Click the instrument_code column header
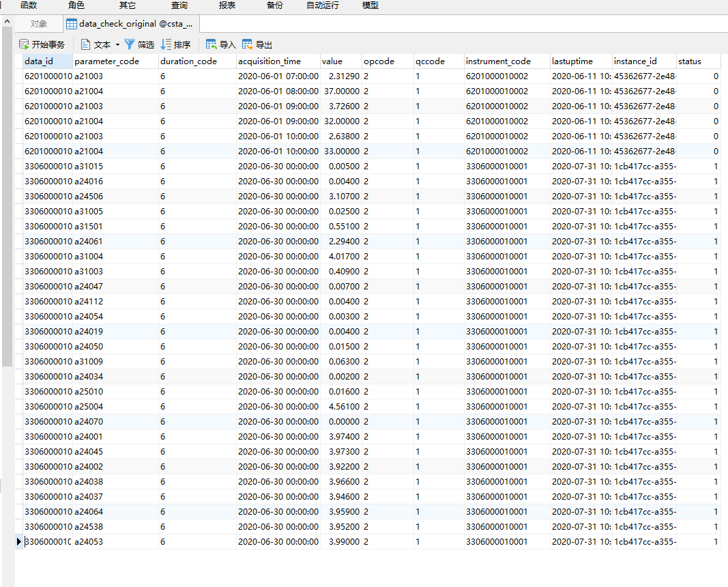This screenshot has width=728, height=587. [x=498, y=61]
